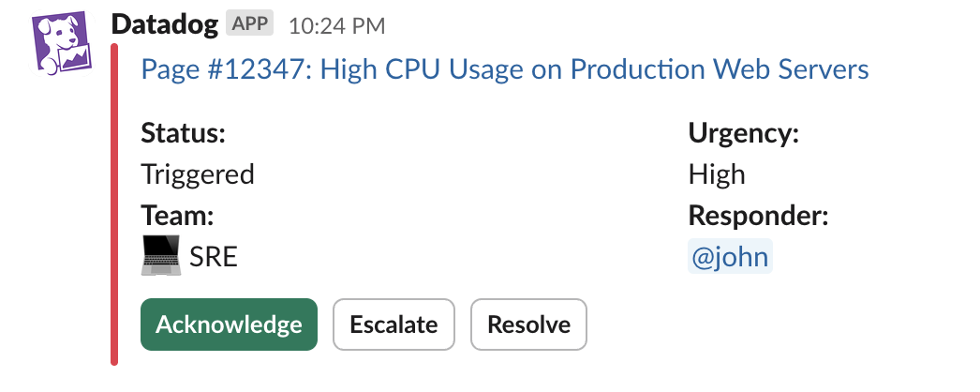
Task: Click the chart graphic in Datadog logo
Action: click(x=74, y=59)
